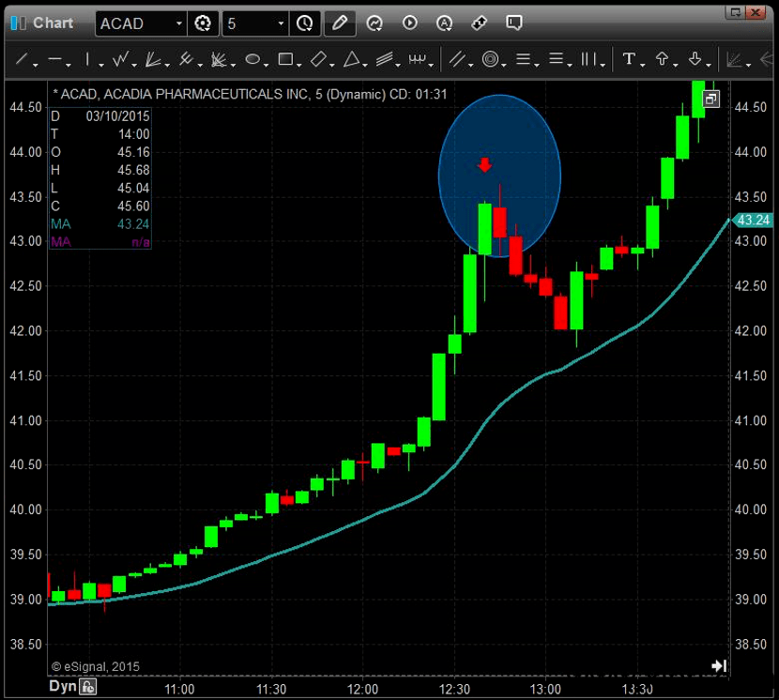The image size is (779, 700).
Task: Open the time template clock icon
Action: (304, 23)
